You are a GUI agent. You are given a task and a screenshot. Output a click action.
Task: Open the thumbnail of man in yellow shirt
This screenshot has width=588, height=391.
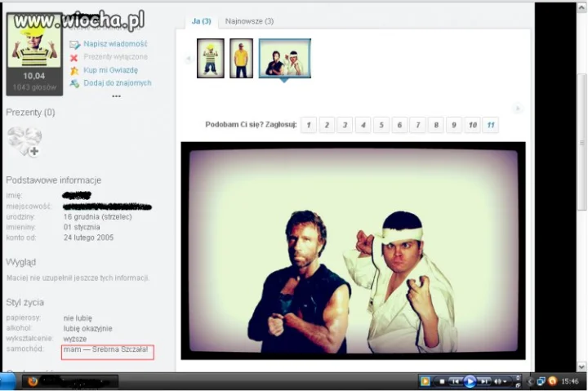click(241, 59)
